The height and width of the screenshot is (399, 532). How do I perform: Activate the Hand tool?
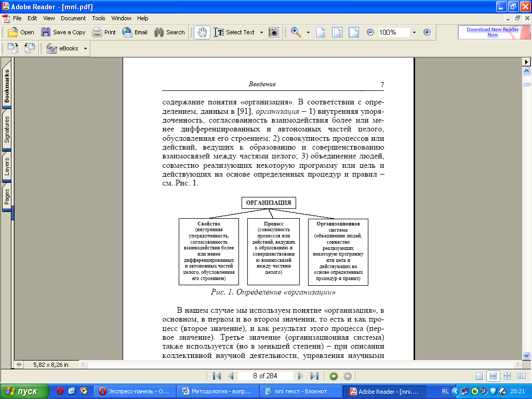(202, 32)
